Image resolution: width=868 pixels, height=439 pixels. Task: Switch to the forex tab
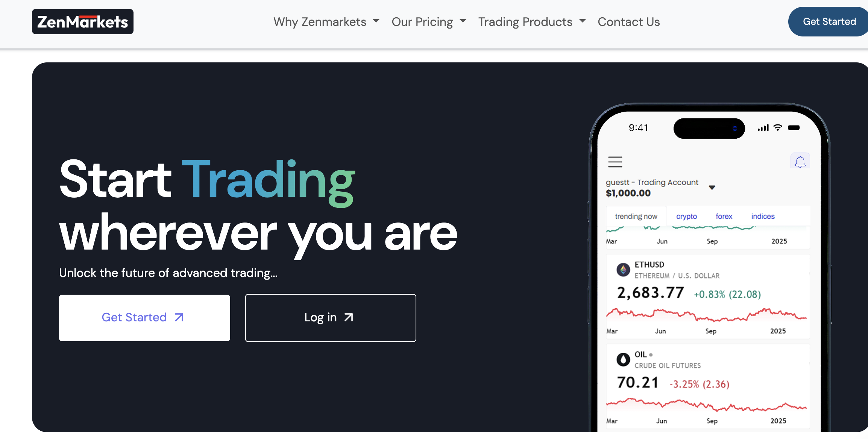pyautogui.click(x=724, y=216)
